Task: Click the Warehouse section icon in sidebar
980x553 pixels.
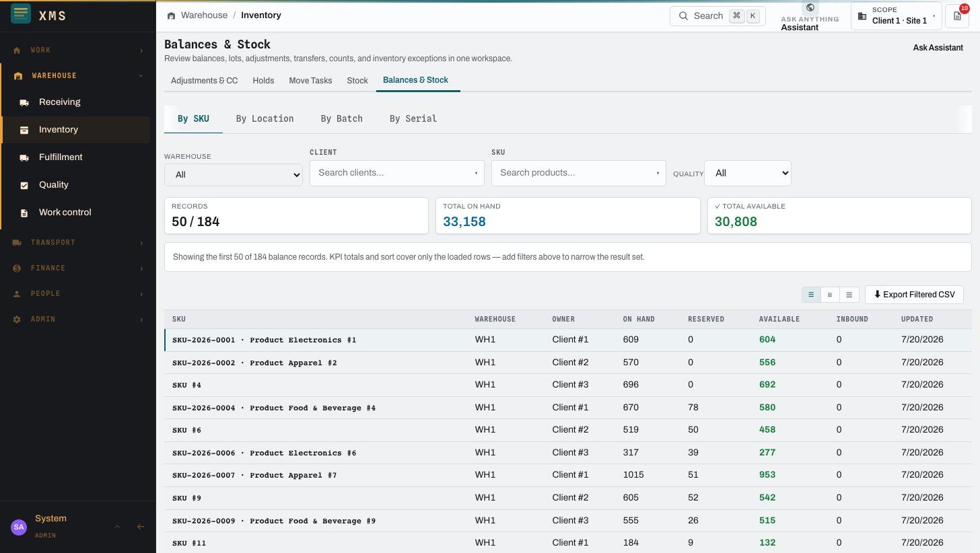Action: click(17, 76)
